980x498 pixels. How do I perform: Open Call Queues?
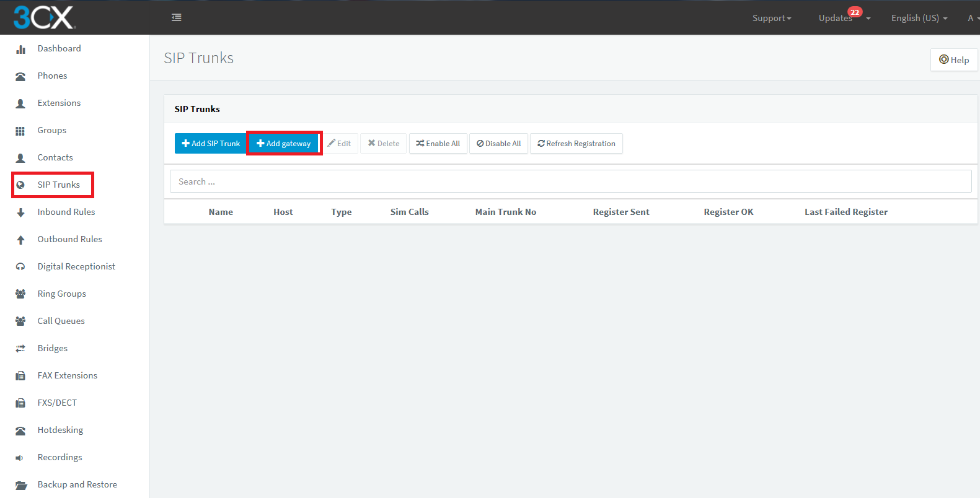(61, 321)
